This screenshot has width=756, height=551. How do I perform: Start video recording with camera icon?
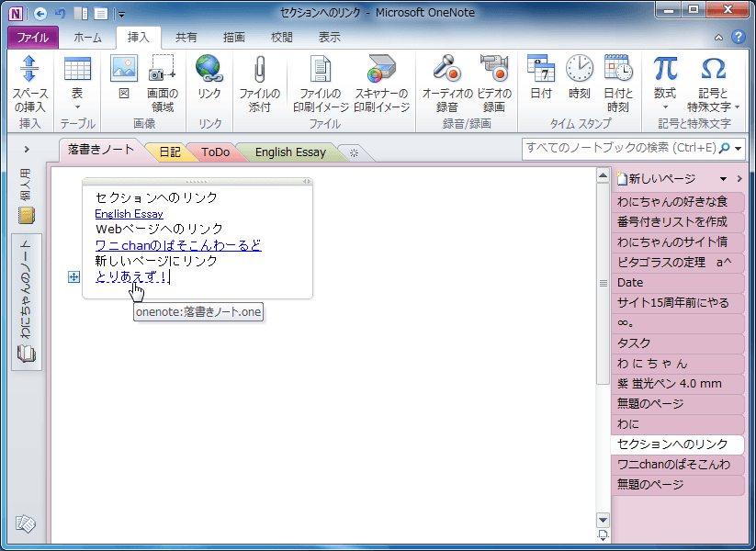click(493, 68)
